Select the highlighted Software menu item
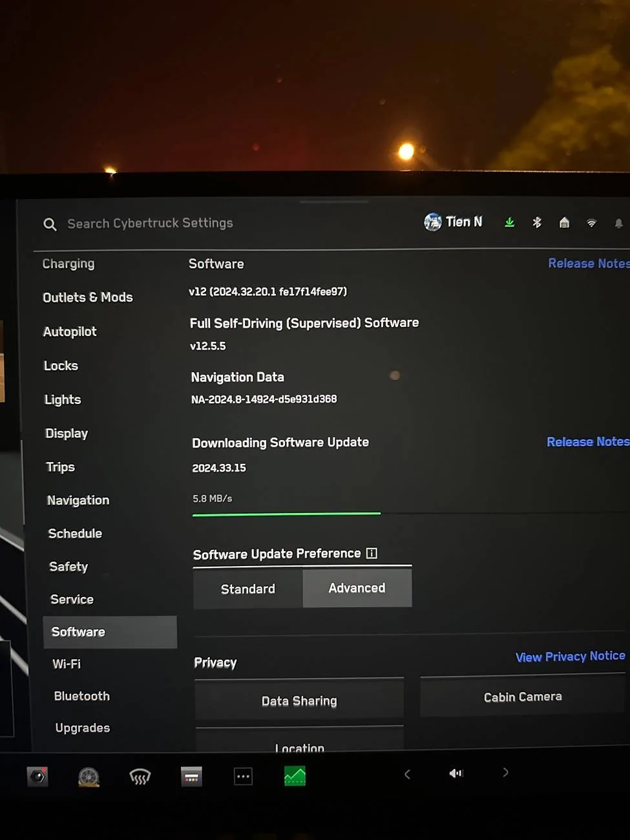Screen dimensions: 630x840 coord(110,632)
